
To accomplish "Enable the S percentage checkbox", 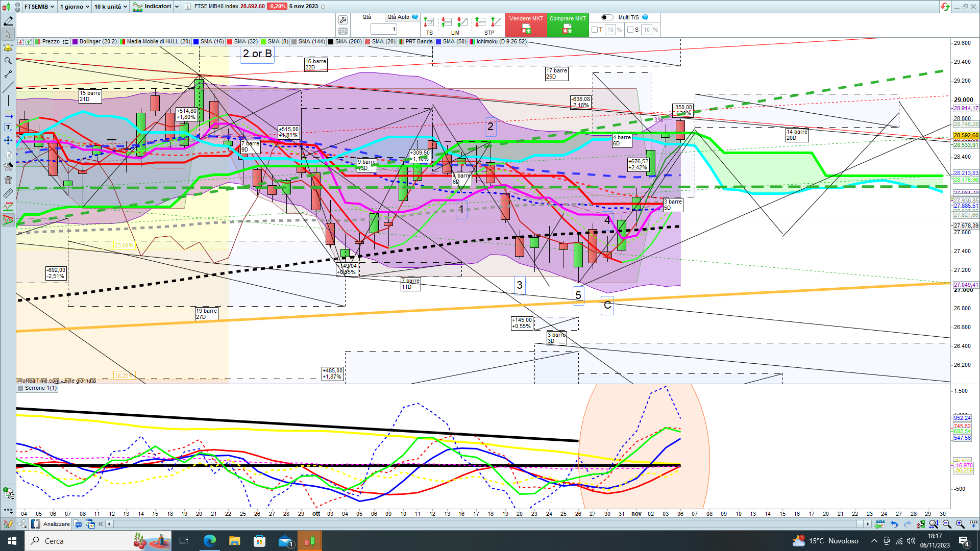I will 630,30.
